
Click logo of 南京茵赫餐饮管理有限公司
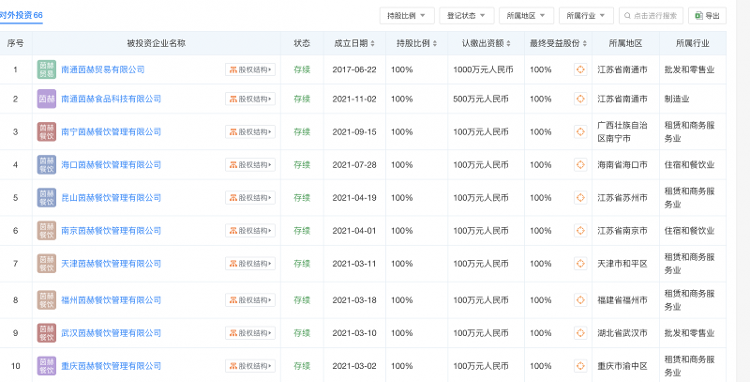(46, 231)
